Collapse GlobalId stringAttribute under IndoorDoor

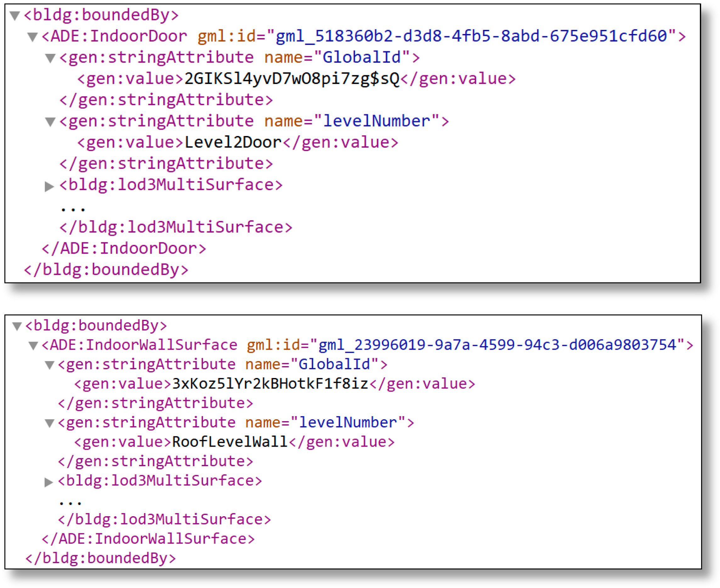pyautogui.click(x=50, y=58)
